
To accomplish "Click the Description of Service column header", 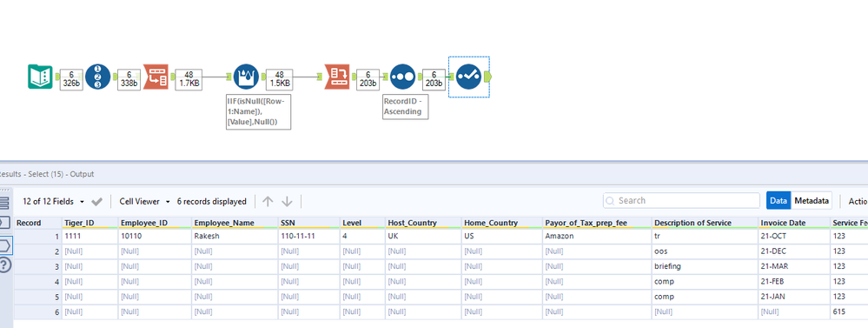I will click(x=706, y=223).
